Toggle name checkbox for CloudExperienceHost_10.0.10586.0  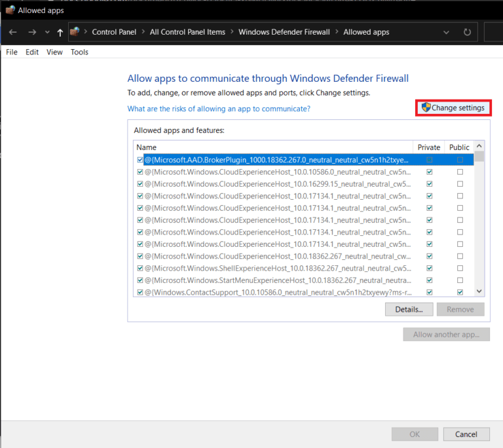click(x=140, y=172)
